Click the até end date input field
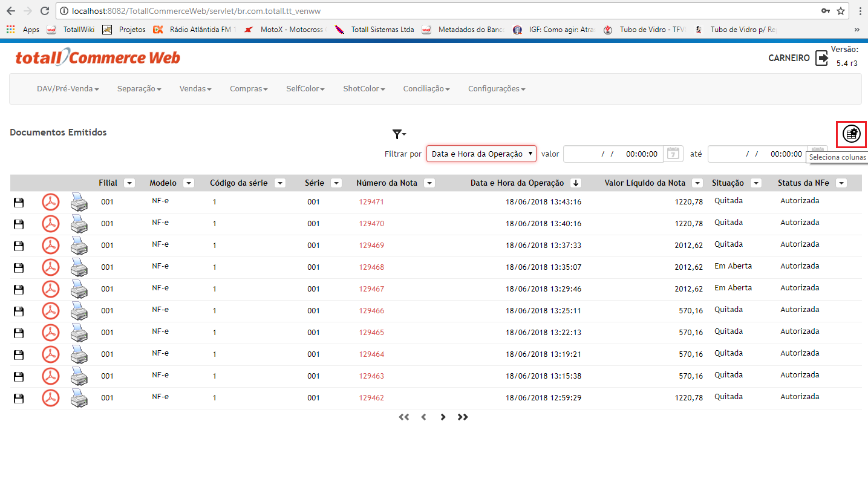Viewport: 868px width, 502px height. pos(757,154)
